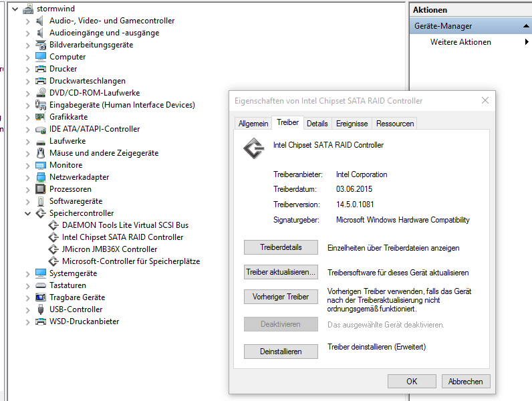Confirm the dialog with OK
Screen dimensions: 532x401
pos(412,382)
